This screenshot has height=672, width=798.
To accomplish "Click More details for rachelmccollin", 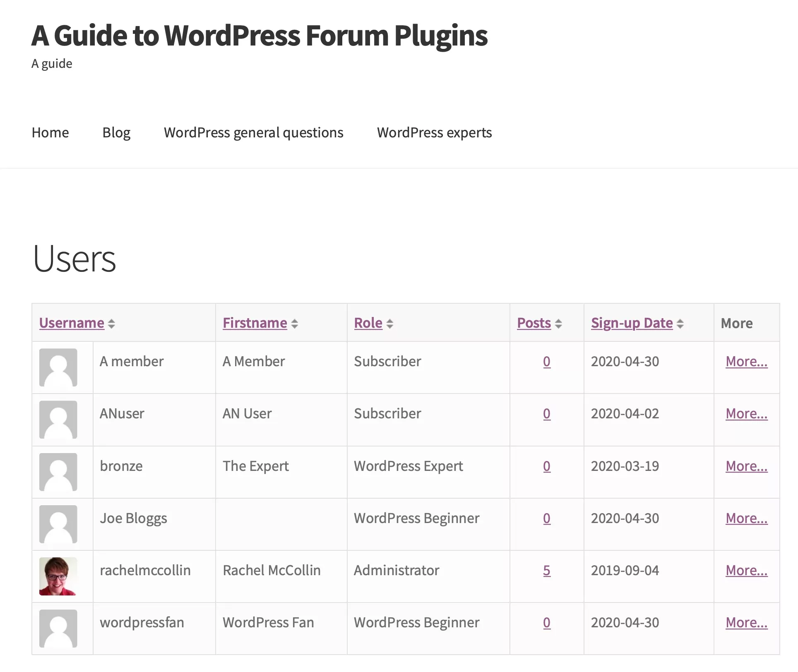I will tap(745, 570).
